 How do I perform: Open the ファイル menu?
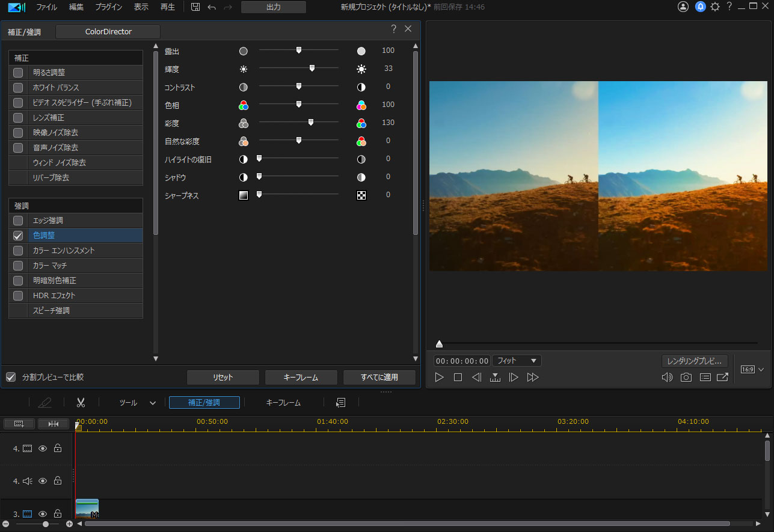click(x=47, y=7)
